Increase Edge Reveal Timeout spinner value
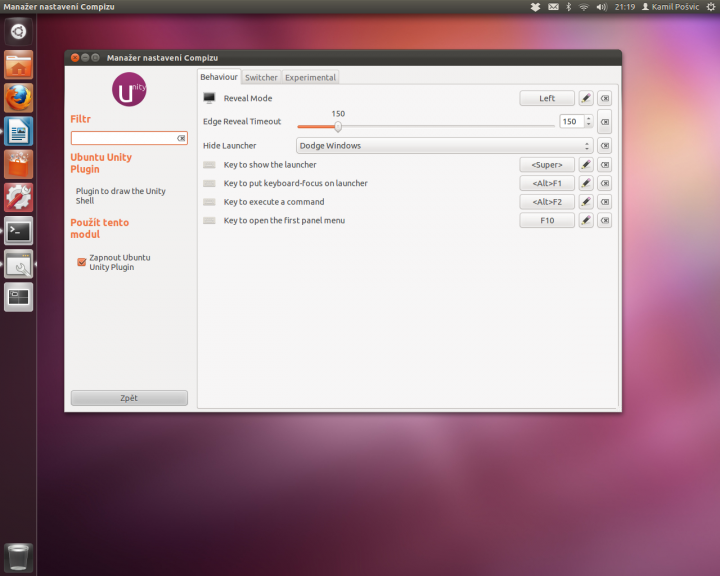720x576 pixels. (589, 119)
